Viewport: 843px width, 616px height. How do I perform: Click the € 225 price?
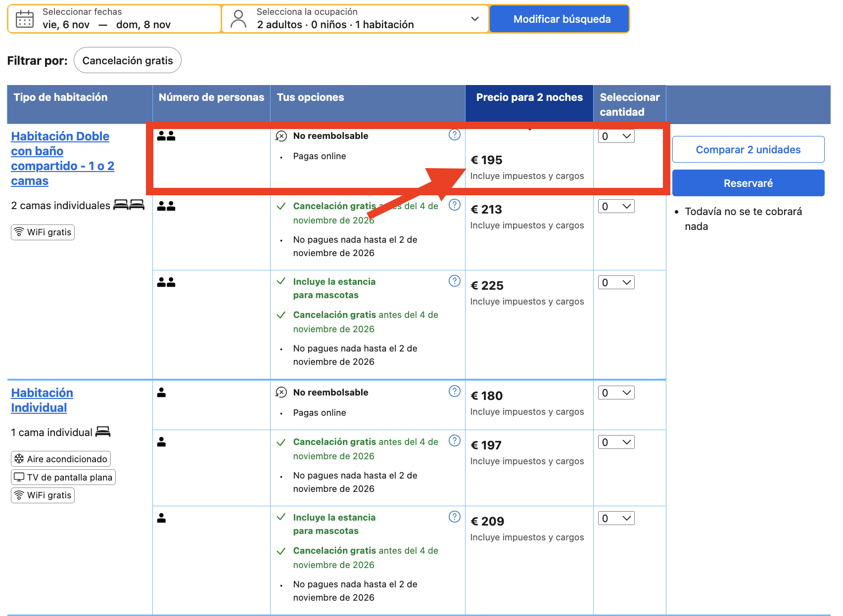point(487,286)
